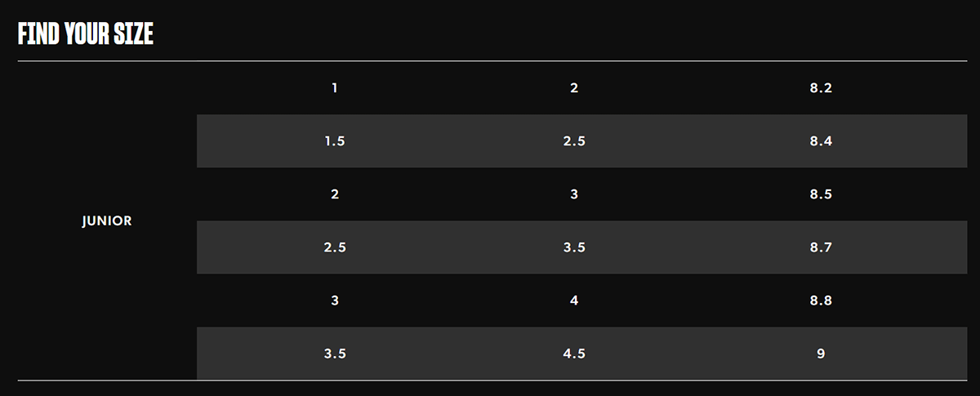
Task: Click size 1 in the 8.2 row
Action: pyautogui.click(x=335, y=88)
